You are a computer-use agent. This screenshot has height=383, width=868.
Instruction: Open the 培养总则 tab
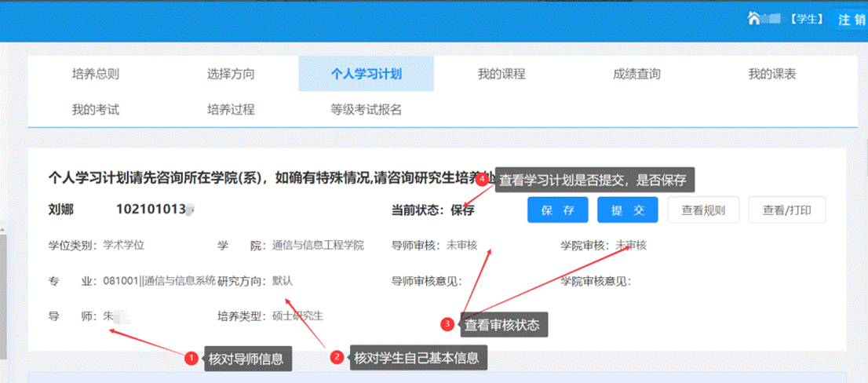(96, 75)
